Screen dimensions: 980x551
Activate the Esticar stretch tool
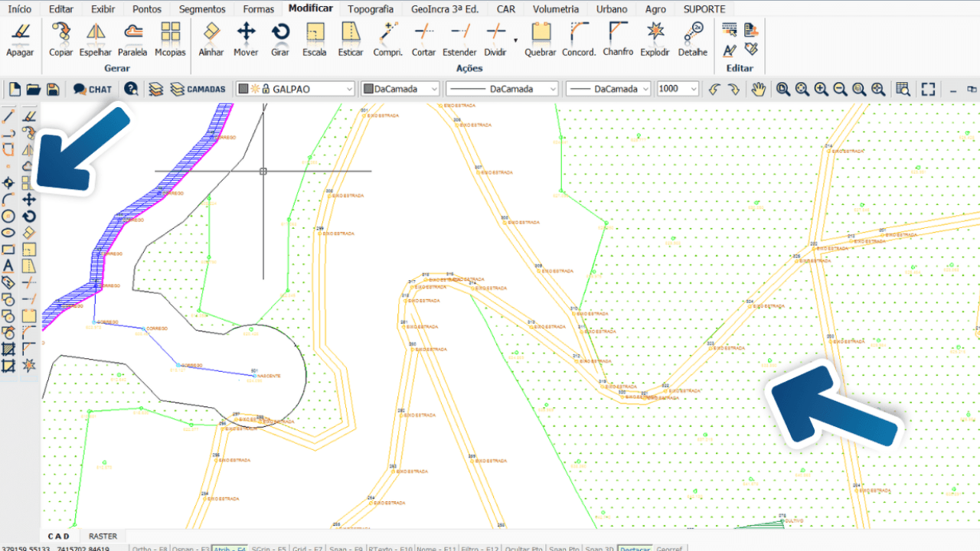[351, 39]
